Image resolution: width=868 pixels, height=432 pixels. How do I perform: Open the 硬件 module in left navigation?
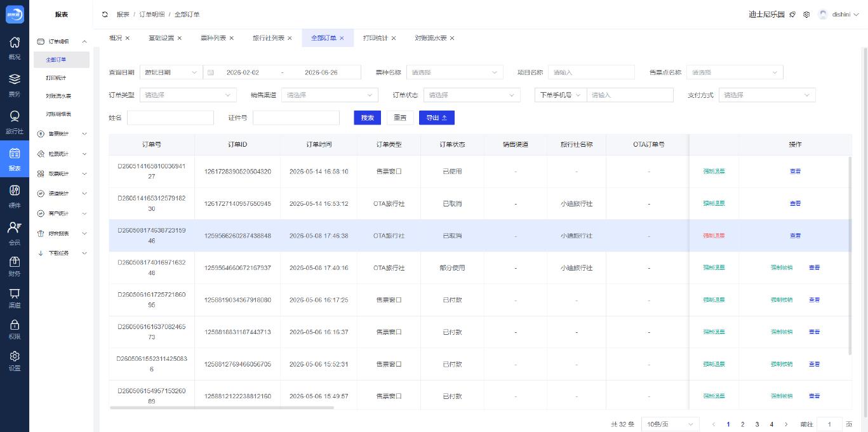click(14, 196)
